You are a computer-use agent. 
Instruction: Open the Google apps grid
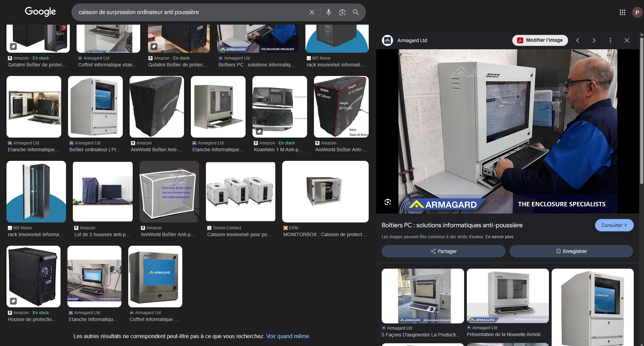click(622, 12)
